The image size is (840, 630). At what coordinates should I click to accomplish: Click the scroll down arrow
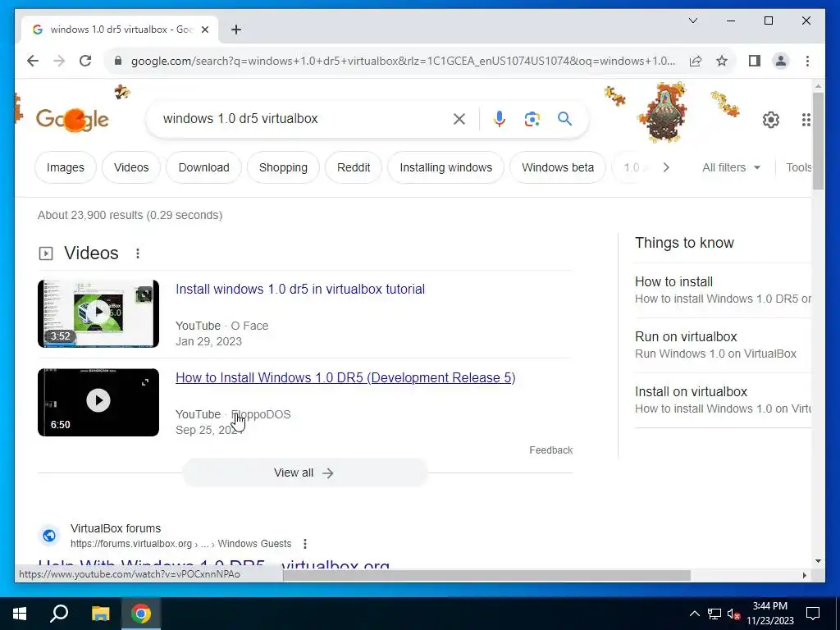point(818,561)
